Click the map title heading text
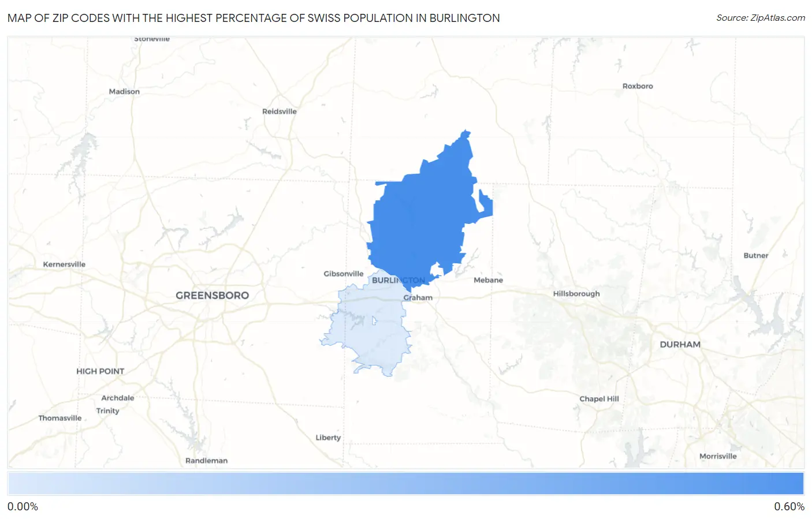 [254, 18]
